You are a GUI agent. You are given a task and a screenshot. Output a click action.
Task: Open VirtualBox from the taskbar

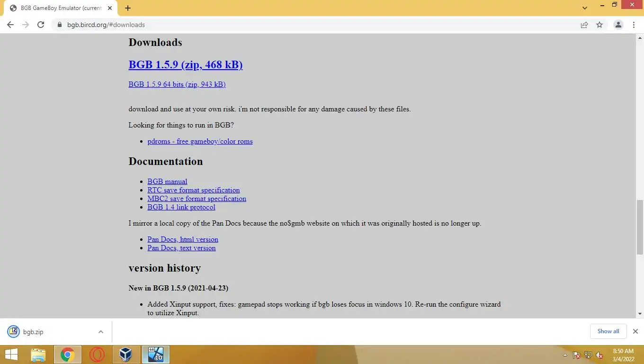(126, 355)
